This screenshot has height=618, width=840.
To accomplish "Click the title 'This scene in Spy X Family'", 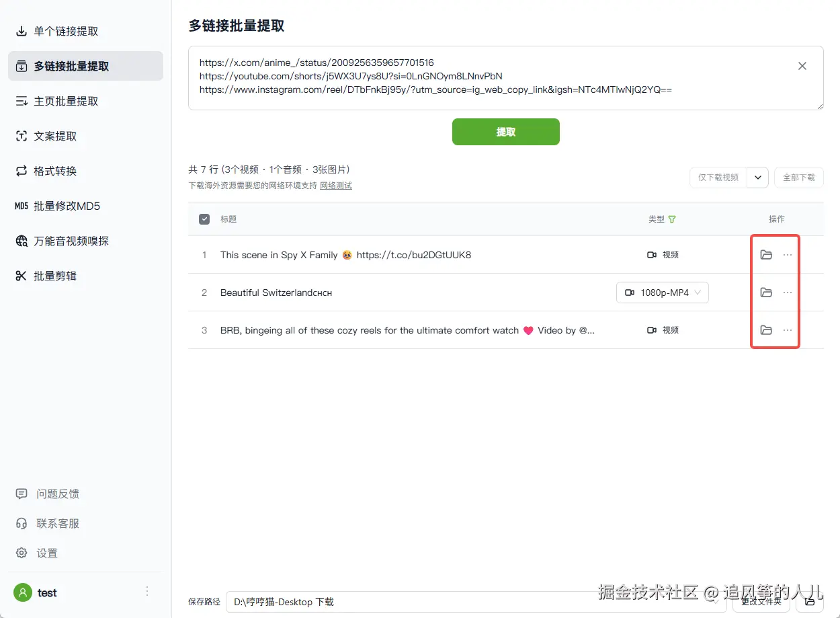I will 279,255.
